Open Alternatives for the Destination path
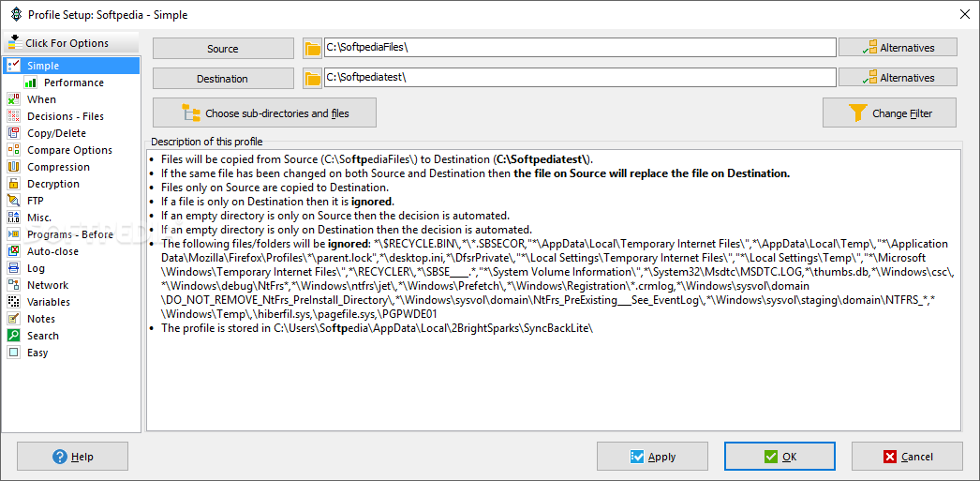The width and height of the screenshot is (980, 481). [x=898, y=78]
